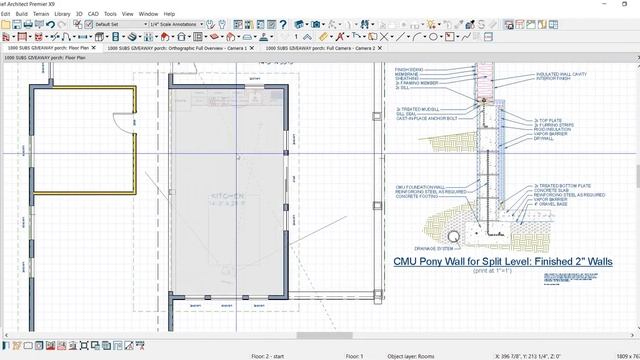Click the Go Up One Floor arrow
The image size is (640, 360).
[307, 37]
